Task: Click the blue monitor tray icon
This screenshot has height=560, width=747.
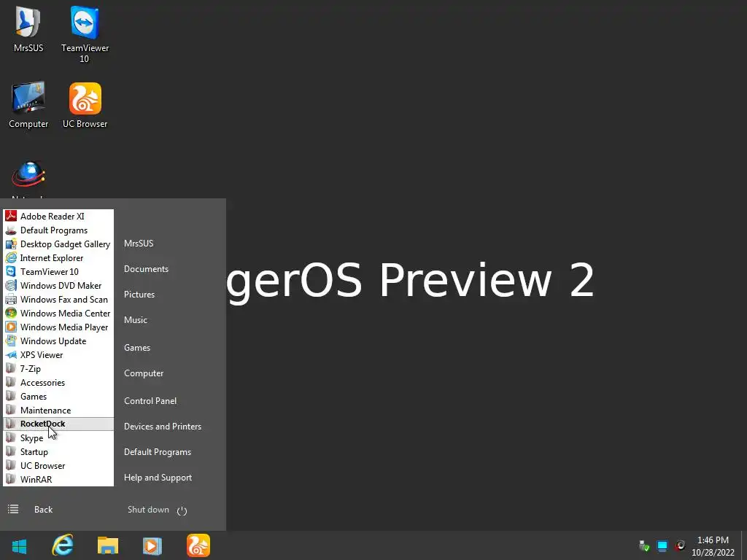Action: (662, 545)
